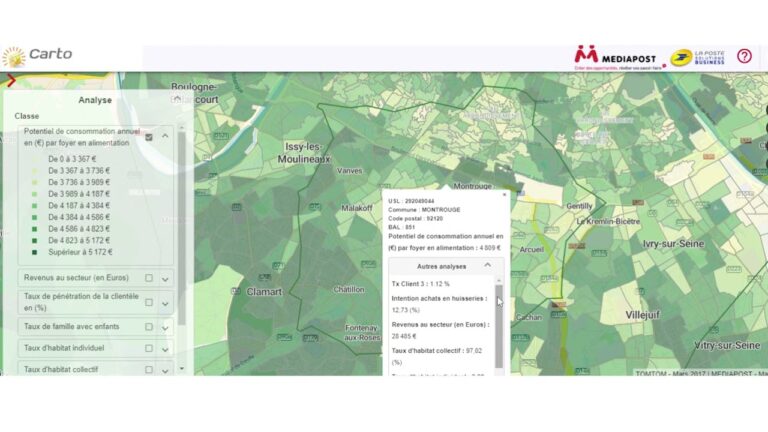Click the Châtillon map label
The image size is (768, 432).
349,289
